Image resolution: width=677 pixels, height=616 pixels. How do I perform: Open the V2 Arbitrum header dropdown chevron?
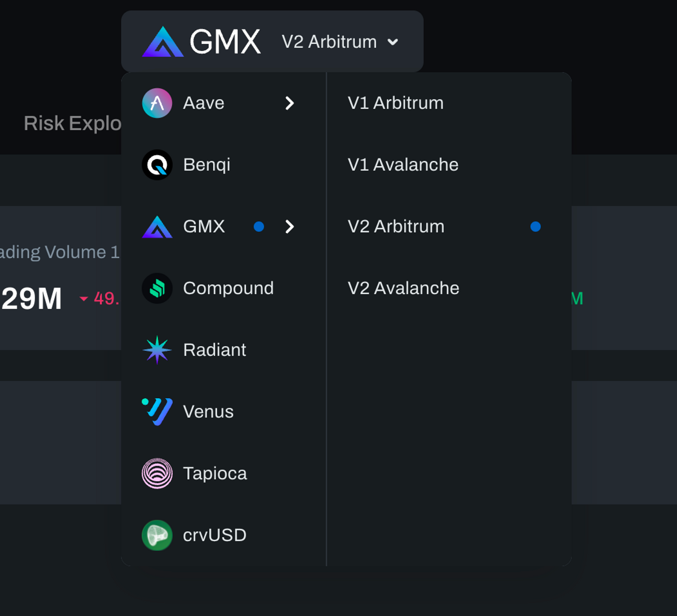(x=392, y=42)
